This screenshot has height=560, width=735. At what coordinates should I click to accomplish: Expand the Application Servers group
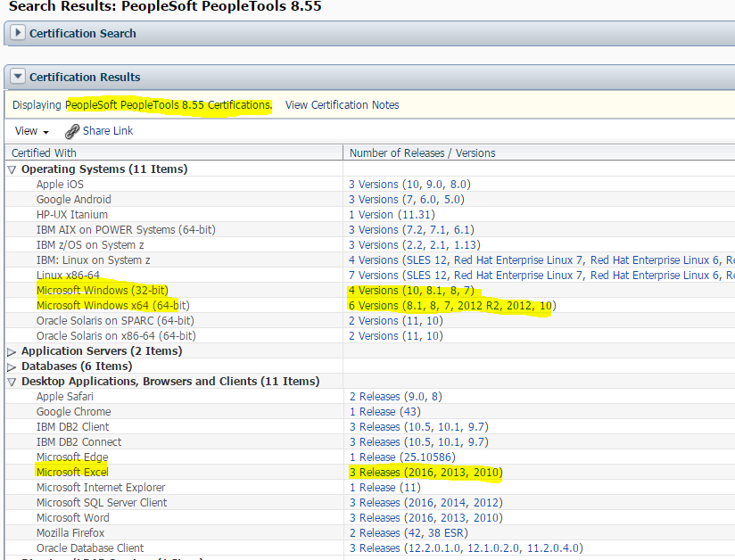(12, 351)
